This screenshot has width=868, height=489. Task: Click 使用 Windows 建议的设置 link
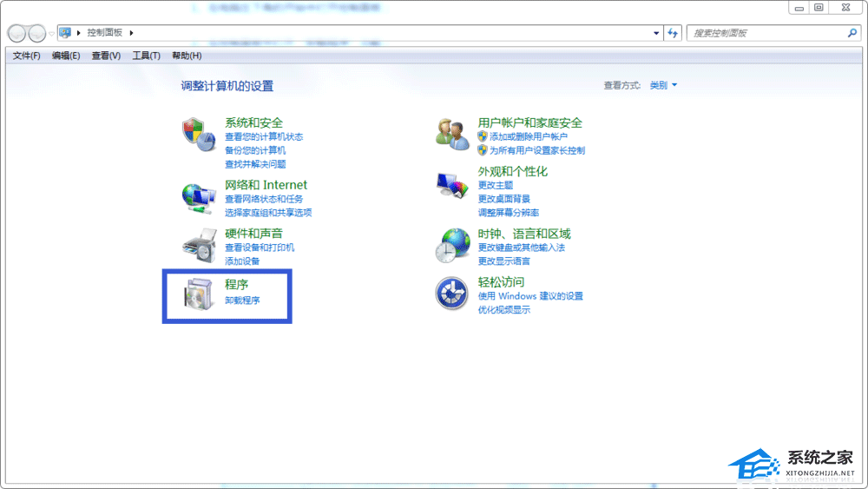530,296
